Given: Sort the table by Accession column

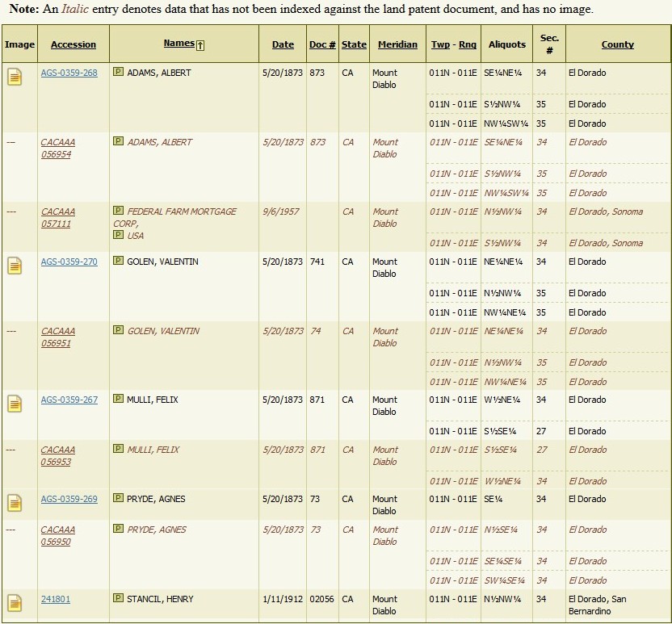Looking at the screenshot, I should [73, 45].
